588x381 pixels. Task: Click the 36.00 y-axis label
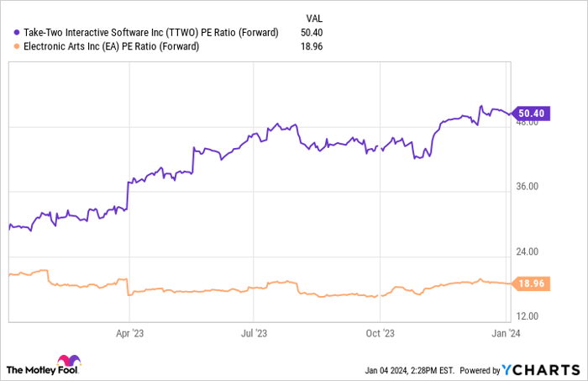pyautogui.click(x=528, y=187)
